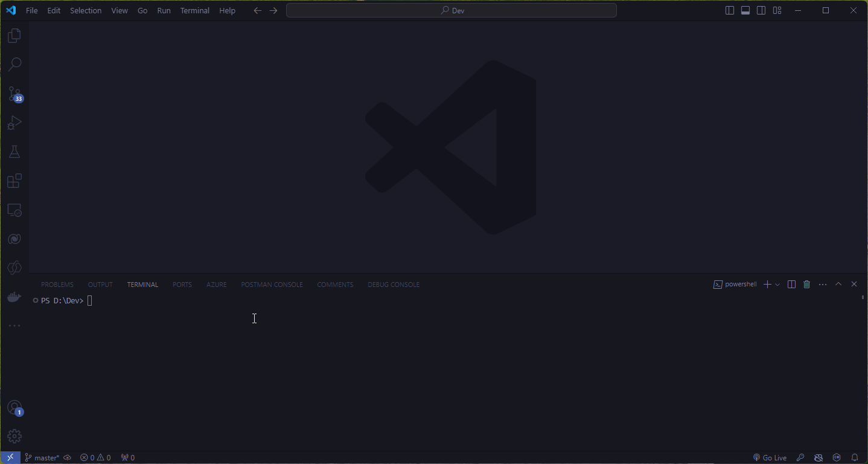Start the Go Live server
This screenshot has width=868, height=464.
point(770,457)
